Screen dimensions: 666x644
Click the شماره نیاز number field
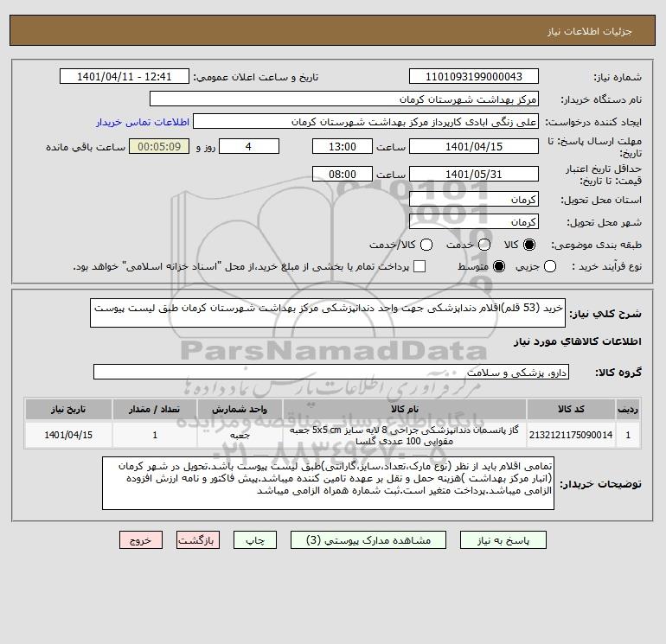pyautogui.click(x=474, y=76)
